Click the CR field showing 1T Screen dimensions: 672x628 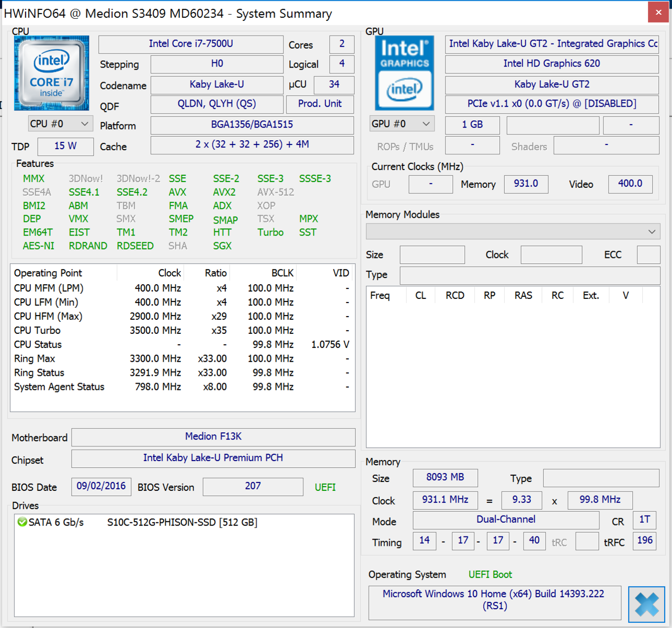pyautogui.click(x=645, y=520)
